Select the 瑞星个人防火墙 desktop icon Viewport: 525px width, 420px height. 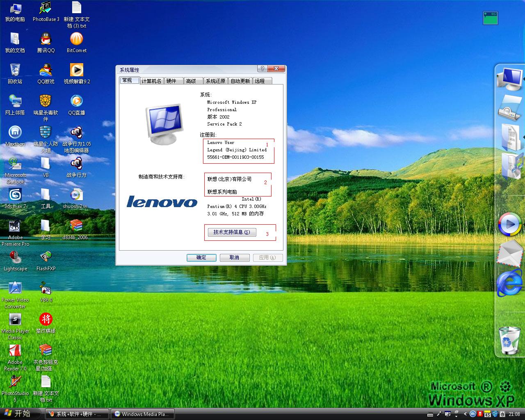46,139
